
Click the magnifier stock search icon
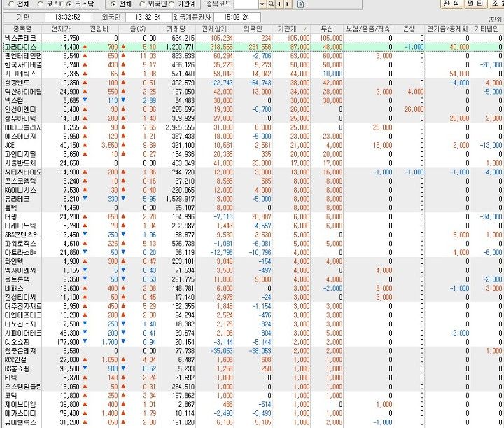click(x=272, y=4)
